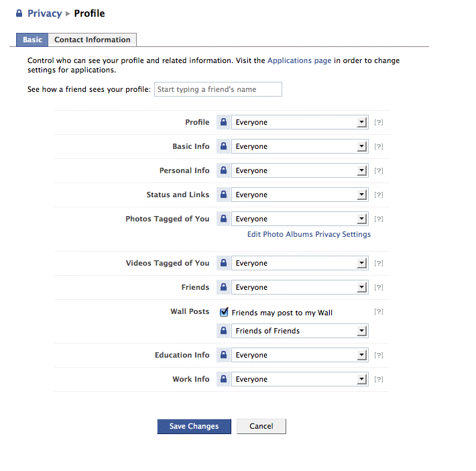The height and width of the screenshot is (471, 476).
Task: Switch to the Contact Information tab
Action: point(93,40)
